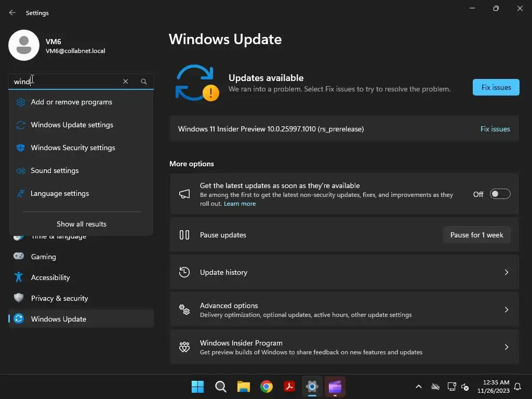Screen dimensions: 532x399
Task: Click the muted volume tray icon
Action: 465,387
